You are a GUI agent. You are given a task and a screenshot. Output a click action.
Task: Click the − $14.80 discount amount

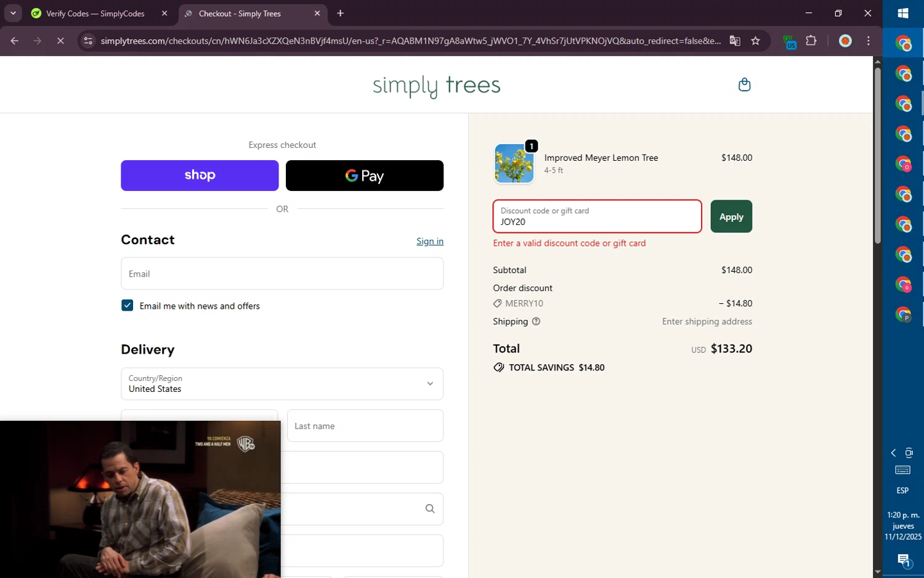click(736, 303)
